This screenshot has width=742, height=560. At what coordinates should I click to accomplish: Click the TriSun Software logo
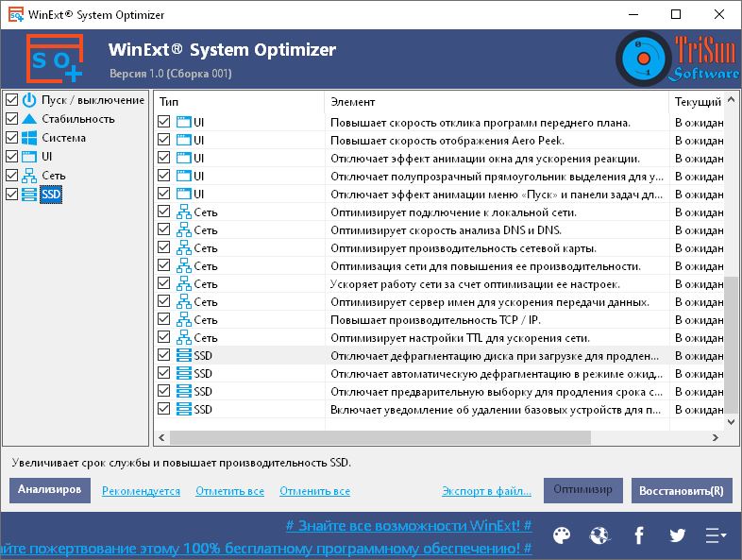point(678,59)
